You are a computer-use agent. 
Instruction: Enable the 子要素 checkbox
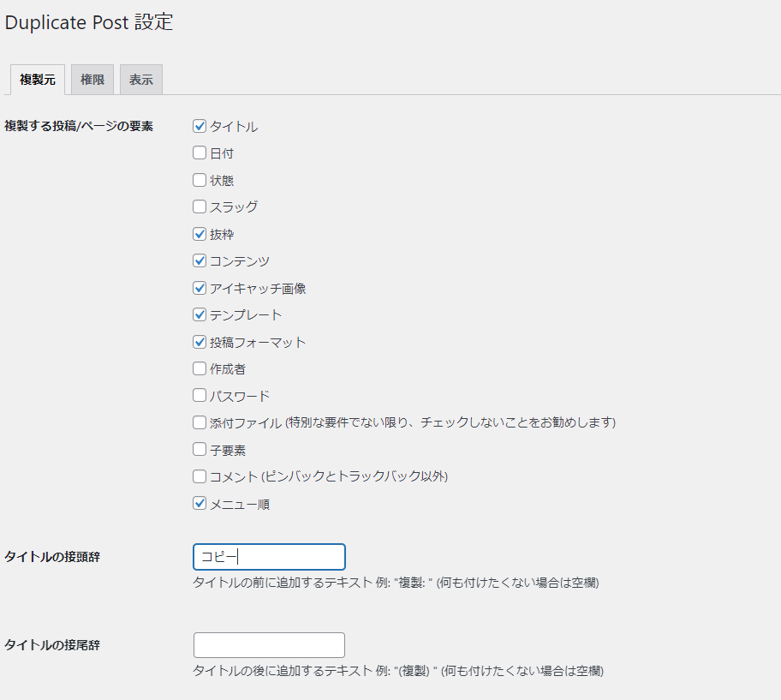(x=200, y=450)
